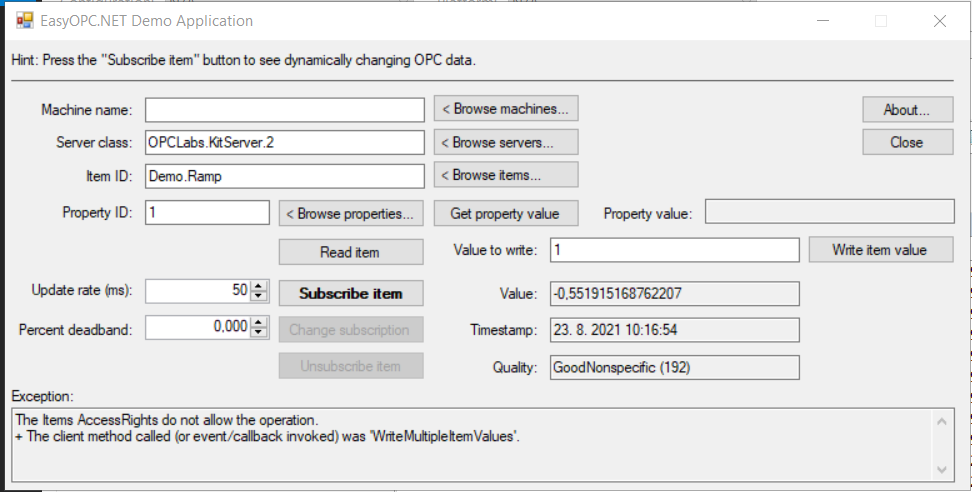Viewport: 972px width, 492px height.
Task: Click the Value to write input field
Action: [x=674, y=250]
